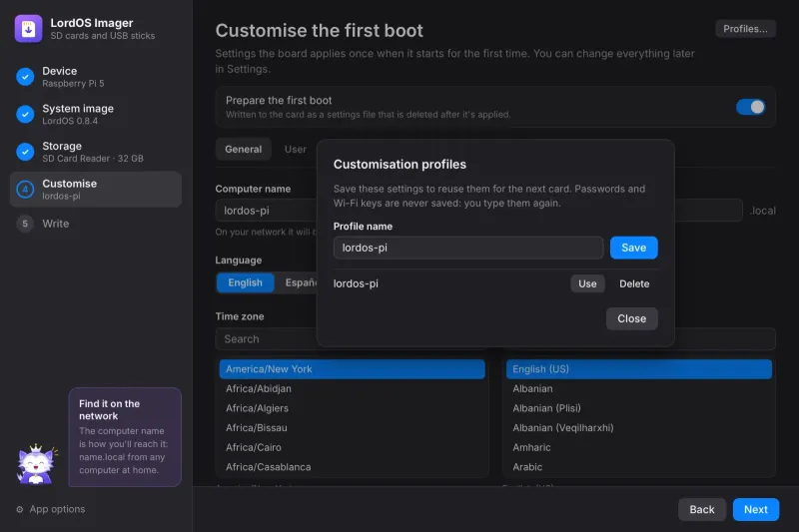Delete the lordos-pi saved profile

point(634,283)
